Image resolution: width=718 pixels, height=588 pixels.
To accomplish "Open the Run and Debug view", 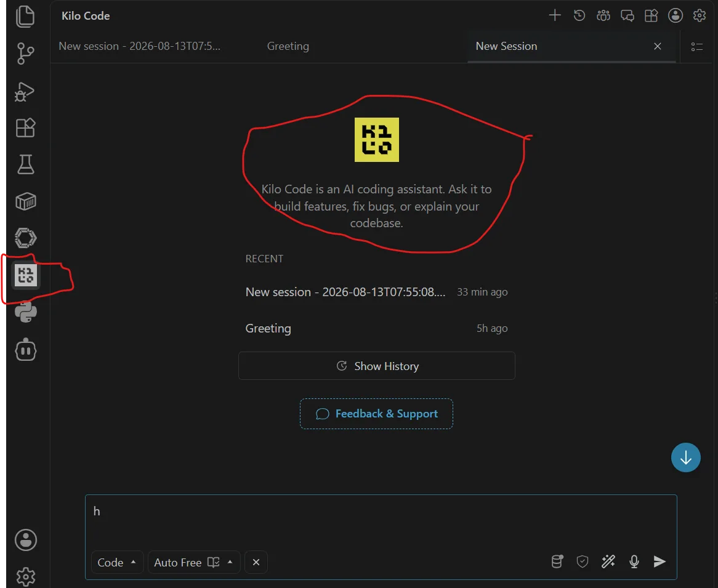I will click(25, 91).
